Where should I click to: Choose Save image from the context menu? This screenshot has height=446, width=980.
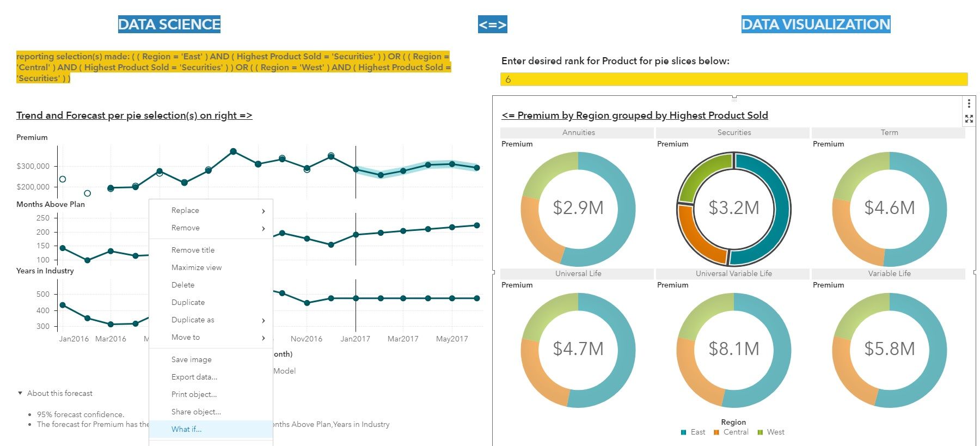tap(191, 359)
